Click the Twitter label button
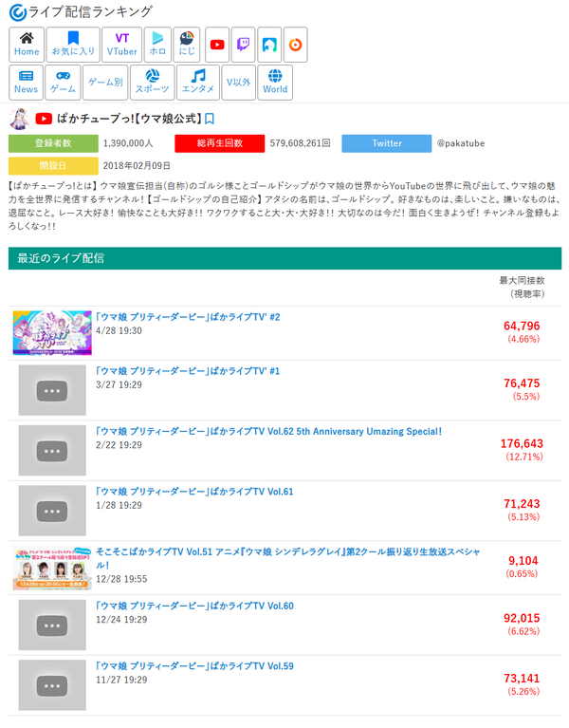 pyautogui.click(x=387, y=143)
